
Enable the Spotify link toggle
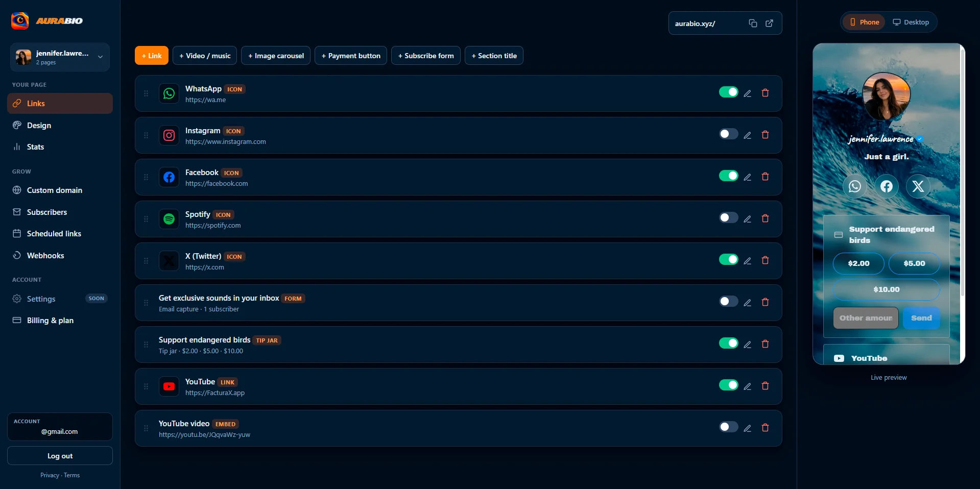(x=728, y=217)
